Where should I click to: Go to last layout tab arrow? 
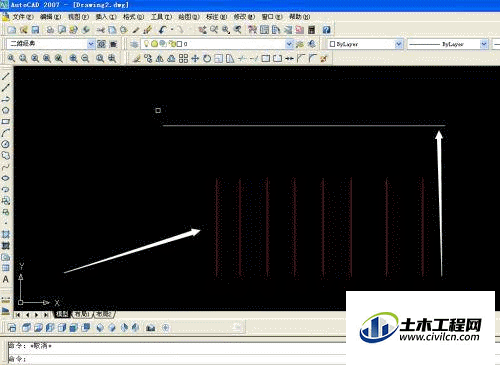point(46,315)
